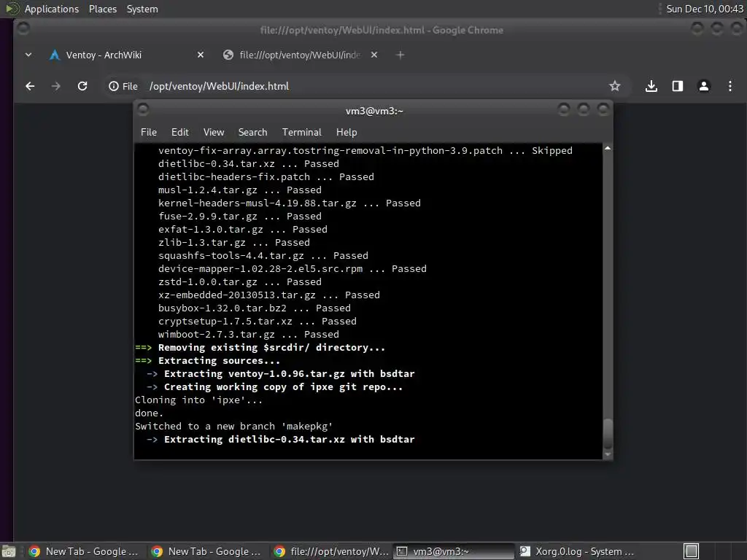Open the Chrome profile avatar

704,86
